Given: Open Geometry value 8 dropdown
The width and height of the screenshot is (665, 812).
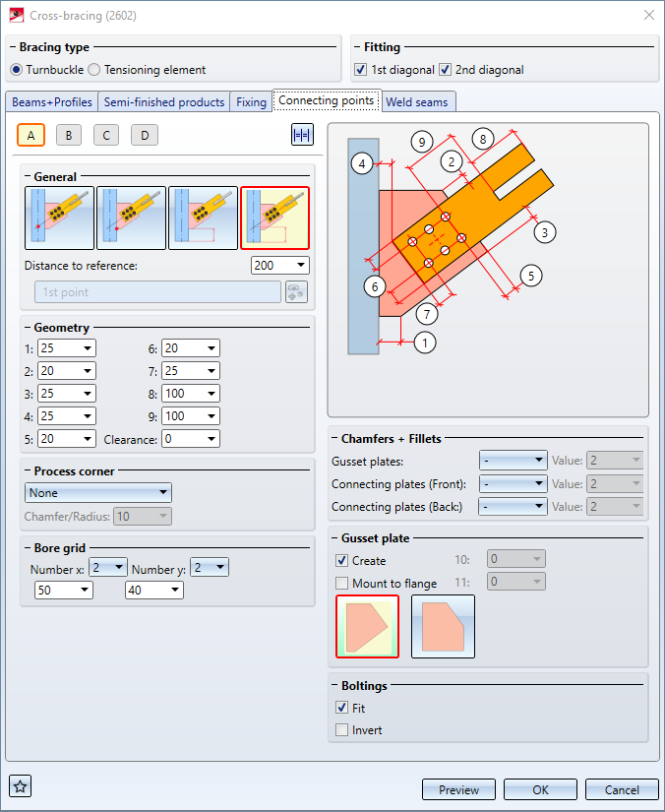Looking at the screenshot, I should [x=191, y=394].
